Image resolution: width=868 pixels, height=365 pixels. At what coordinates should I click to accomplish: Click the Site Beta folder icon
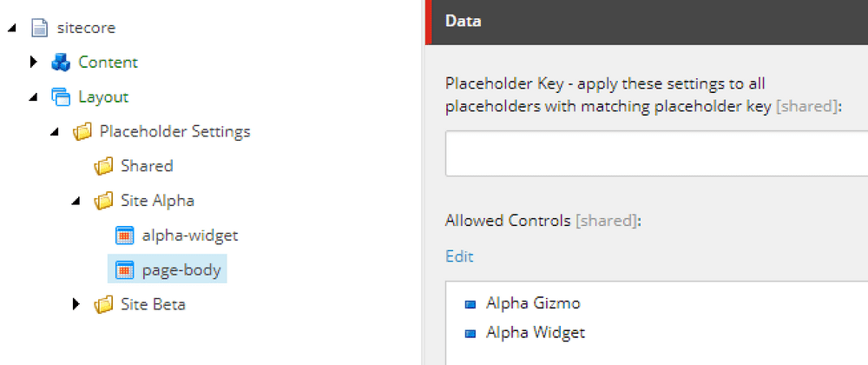103,304
